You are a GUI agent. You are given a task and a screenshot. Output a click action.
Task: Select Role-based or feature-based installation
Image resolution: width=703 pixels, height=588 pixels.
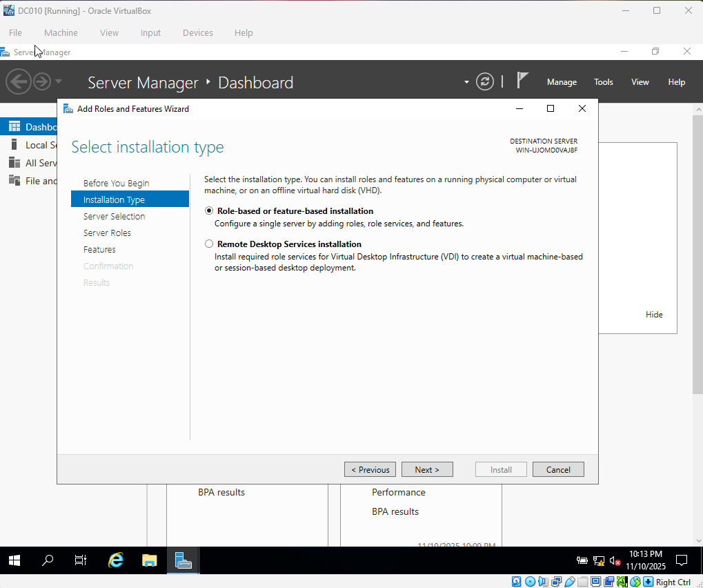pos(209,210)
